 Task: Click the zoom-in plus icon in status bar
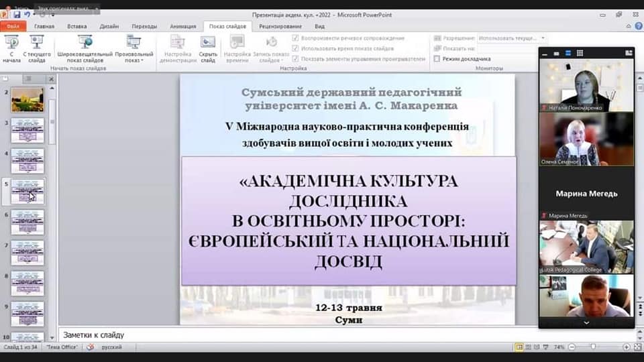click(626, 347)
